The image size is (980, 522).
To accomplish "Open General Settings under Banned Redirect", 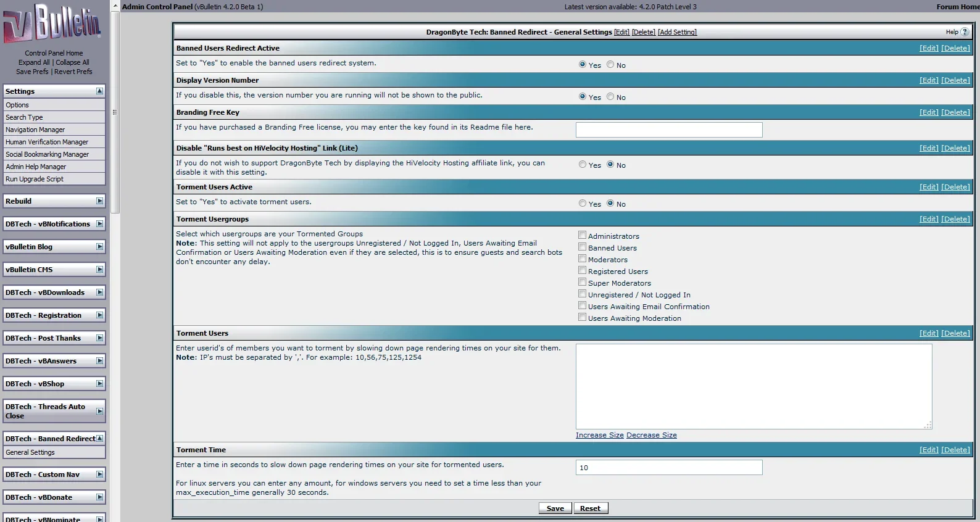I will (x=54, y=452).
